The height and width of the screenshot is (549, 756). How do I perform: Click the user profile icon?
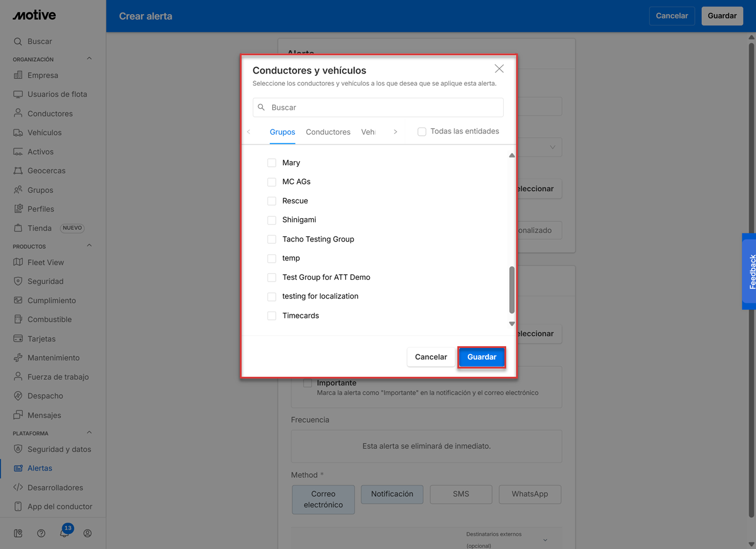(88, 533)
